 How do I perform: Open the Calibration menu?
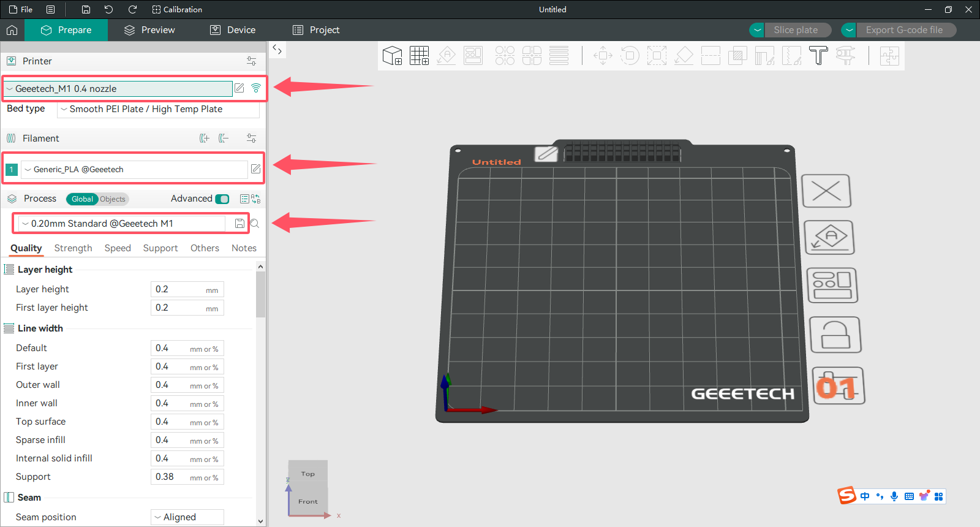coord(177,9)
